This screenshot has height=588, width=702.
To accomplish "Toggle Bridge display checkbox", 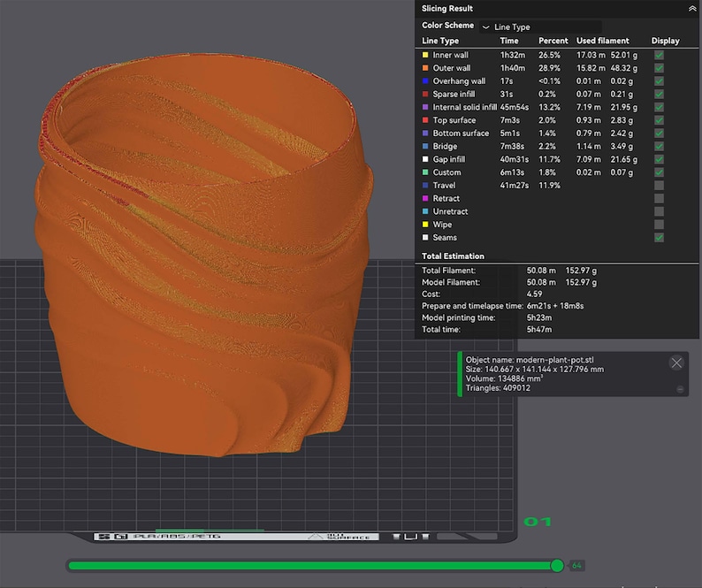I will (659, 146).
